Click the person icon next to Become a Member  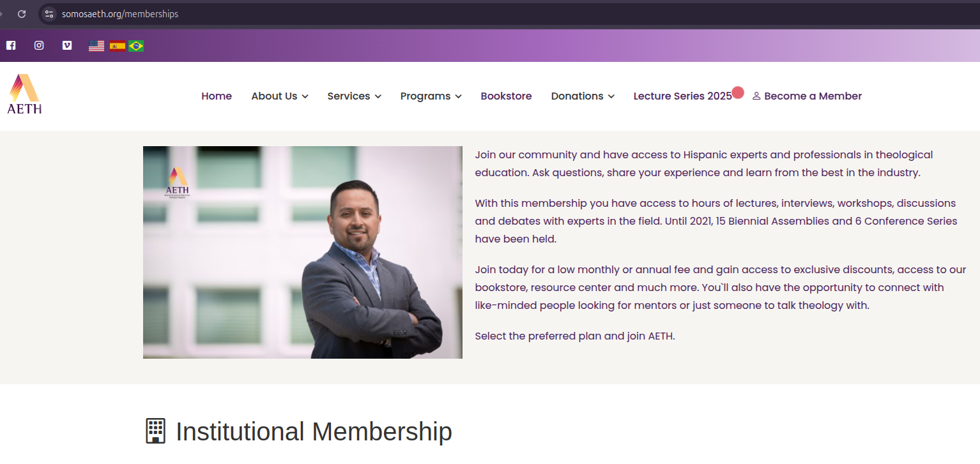[757, 96]
